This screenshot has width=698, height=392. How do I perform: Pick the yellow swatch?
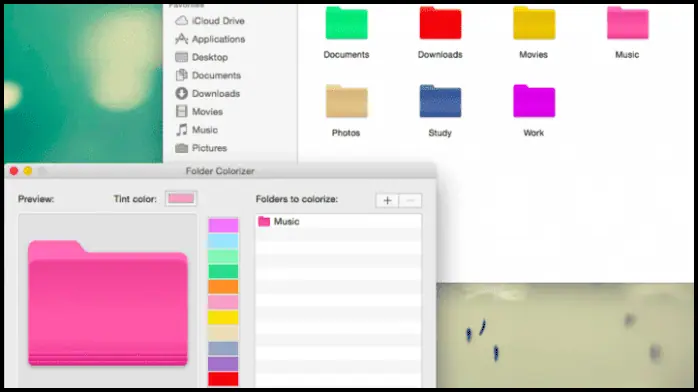point(223,318)
